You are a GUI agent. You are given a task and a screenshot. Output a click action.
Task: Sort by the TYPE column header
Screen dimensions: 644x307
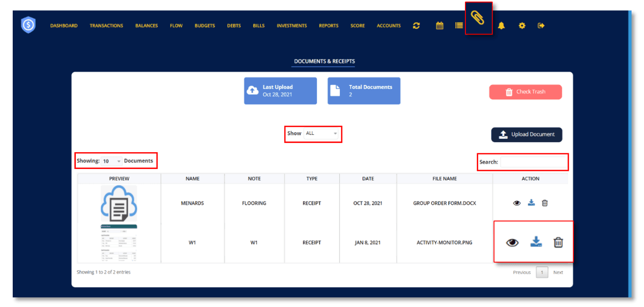[312, 179]
